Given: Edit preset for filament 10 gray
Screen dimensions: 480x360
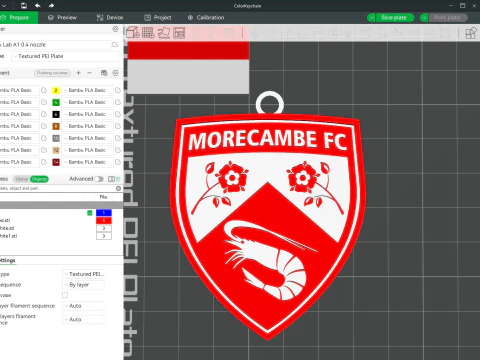Looking at the screenshot, I should click(x=118, y=138).
